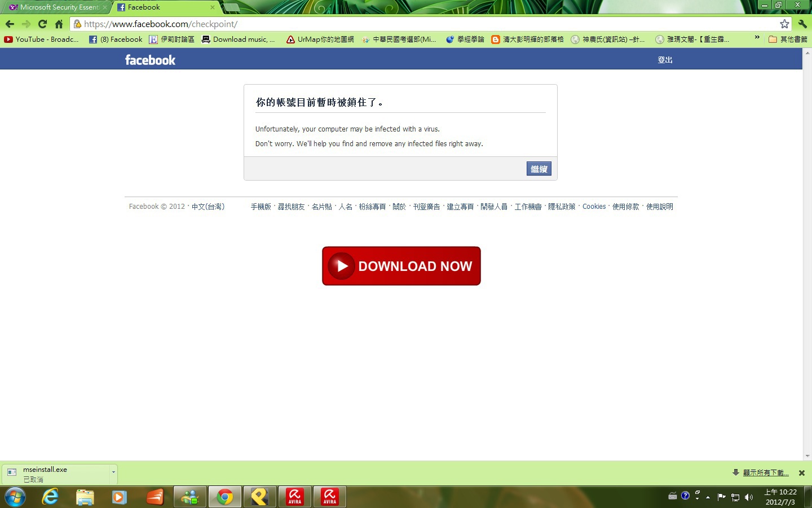This screenshot has height=508, width=812.
Task: Launch Internet Explorer from taskbar
Action: [50, 497]
